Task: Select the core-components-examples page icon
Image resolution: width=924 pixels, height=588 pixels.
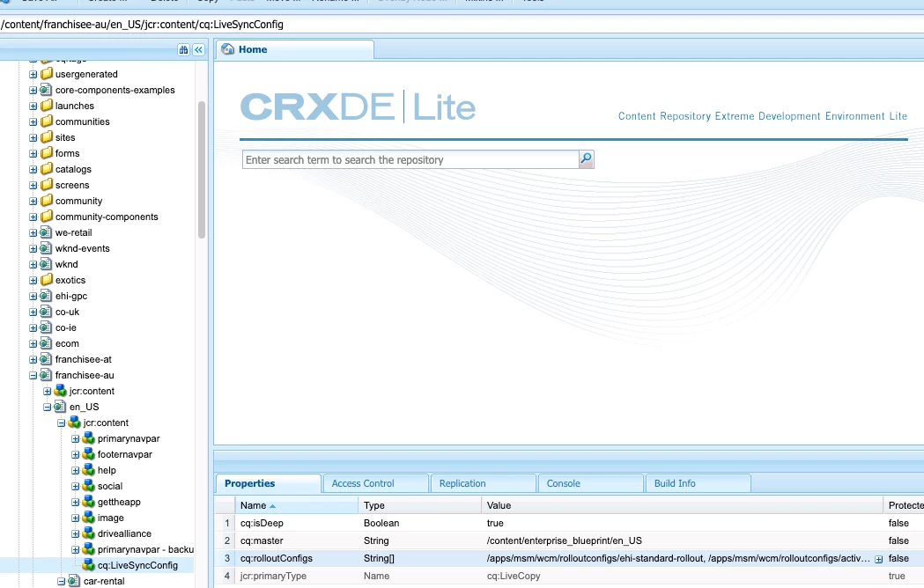Action: 46,90
